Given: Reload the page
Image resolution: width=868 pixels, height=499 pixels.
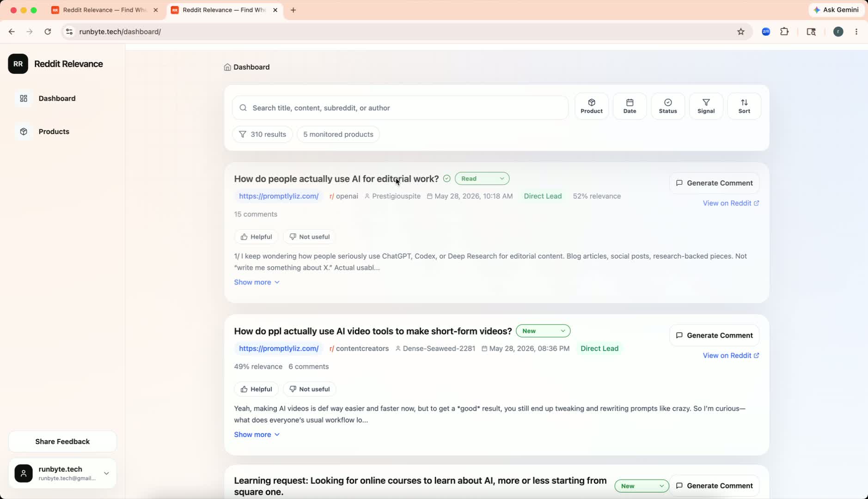Looking at the screenshot, I should click(48, 32).
